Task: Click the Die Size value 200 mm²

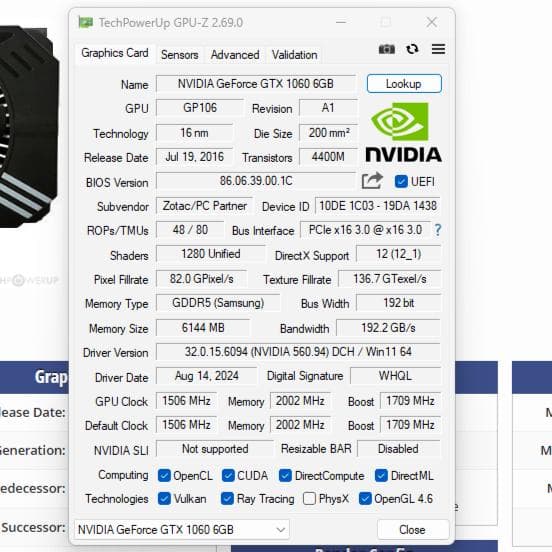Action: pyautogui.click(x=328, y=133)
